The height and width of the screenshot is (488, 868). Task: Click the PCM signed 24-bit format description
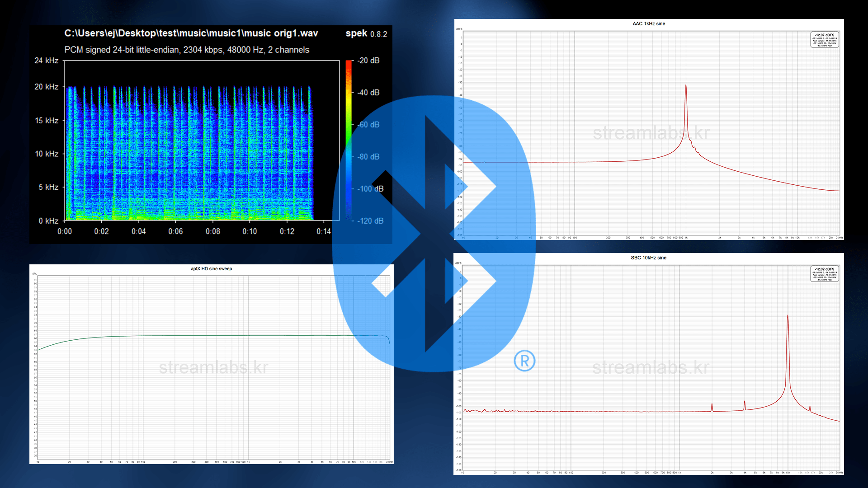pos(187,50)
